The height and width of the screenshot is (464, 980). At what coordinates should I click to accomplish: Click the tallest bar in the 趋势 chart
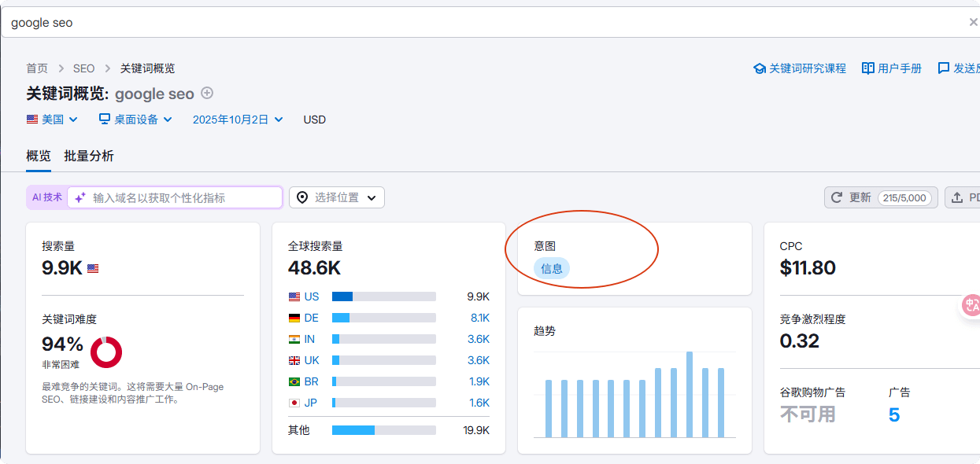690,394
